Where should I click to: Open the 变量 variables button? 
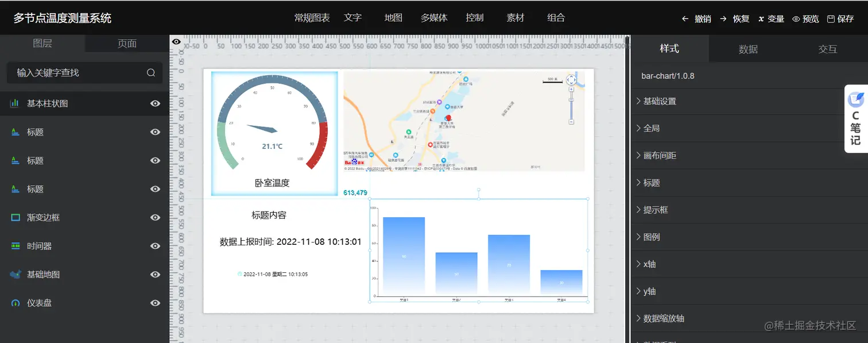click(x=771, y=19)
